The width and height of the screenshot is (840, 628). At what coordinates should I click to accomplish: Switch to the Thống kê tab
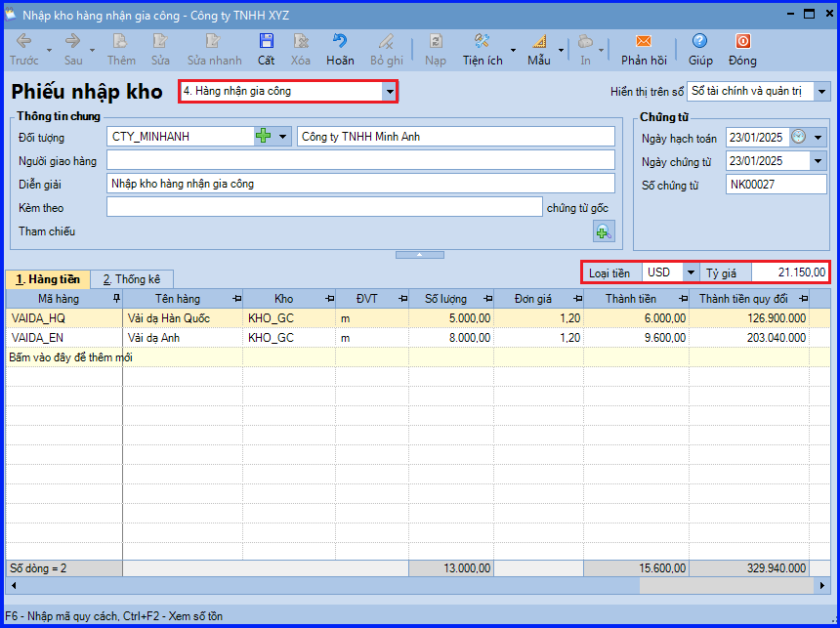click(x=132, y=279)
